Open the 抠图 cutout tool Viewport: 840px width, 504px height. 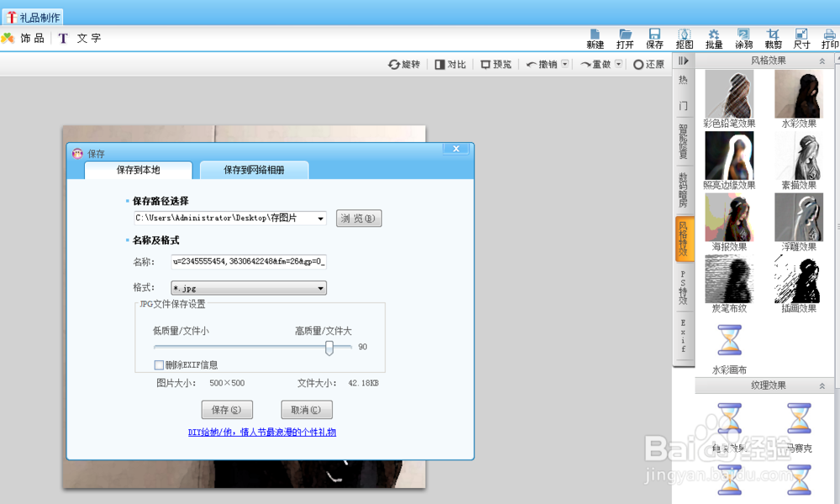pyautogui.click(x=684, y=39)
